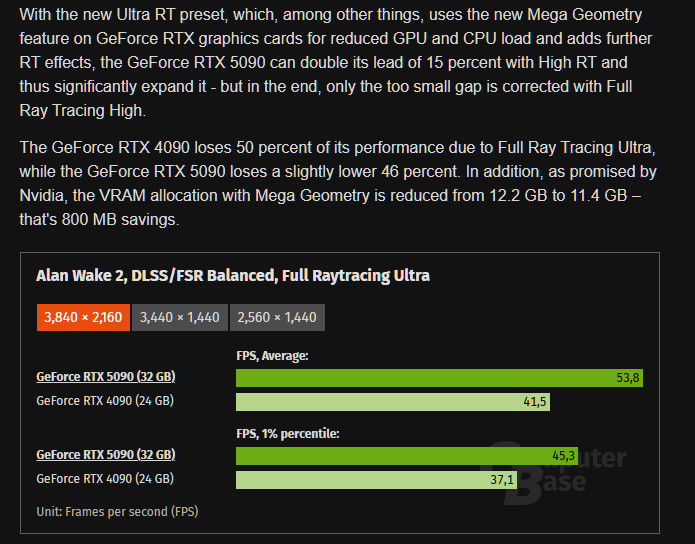Viewport: 695px width, 544px height.
Task: Switch to the 3,440 × 1,440 tab
Action: coord(180,318)
